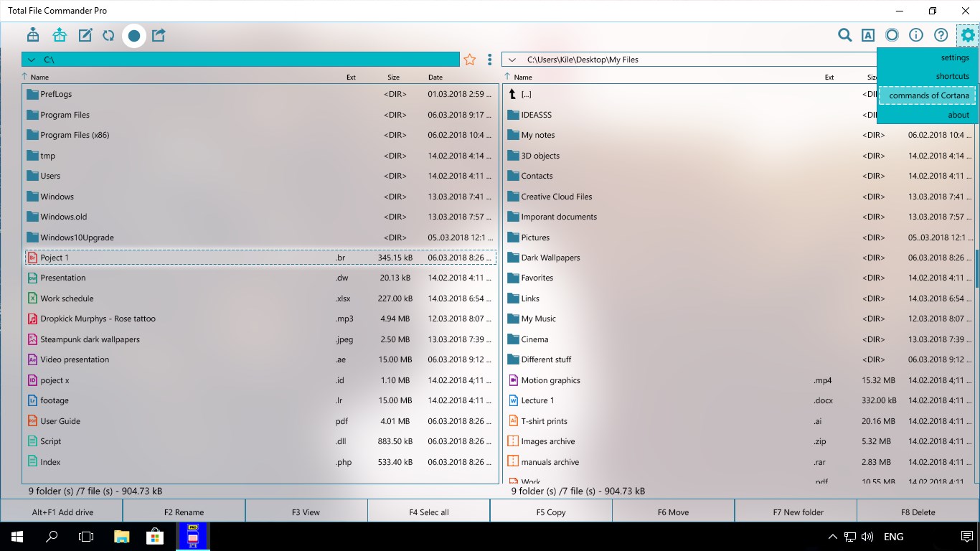Select the Dark Wallpapers folder name
This screenshot has height=551, width=980.
point(550,258)
